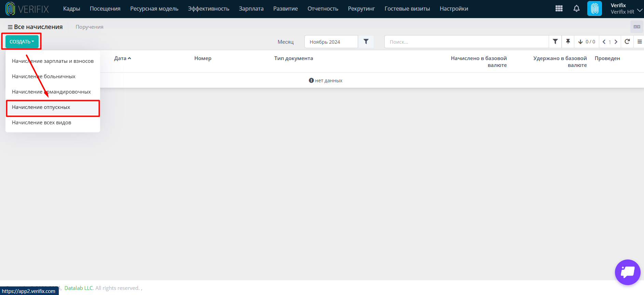Screen dimensions: 644x295
Task: Toggle the language switch icon at top right
Action: pos(637,27)
